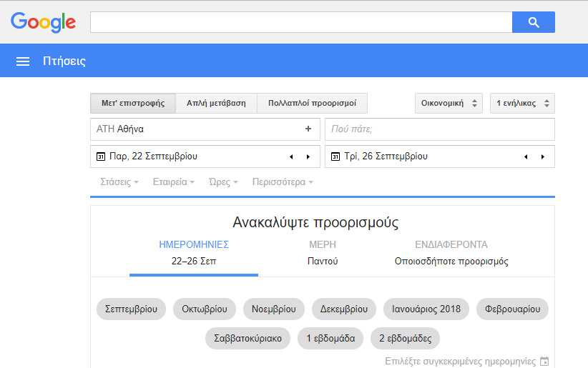Open departure date calendar icon
The image size is (588, 368).
(x=101, y=156)
